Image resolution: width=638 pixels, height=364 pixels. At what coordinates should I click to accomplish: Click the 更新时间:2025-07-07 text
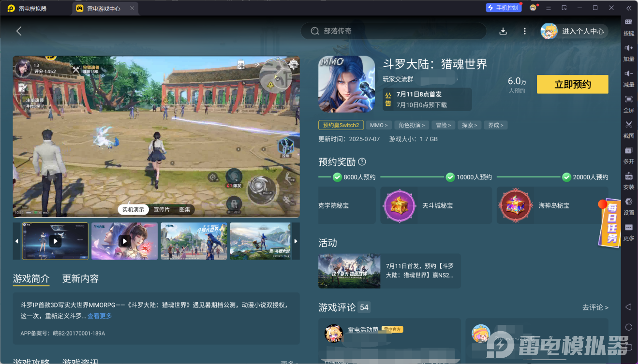pos(349,139)
